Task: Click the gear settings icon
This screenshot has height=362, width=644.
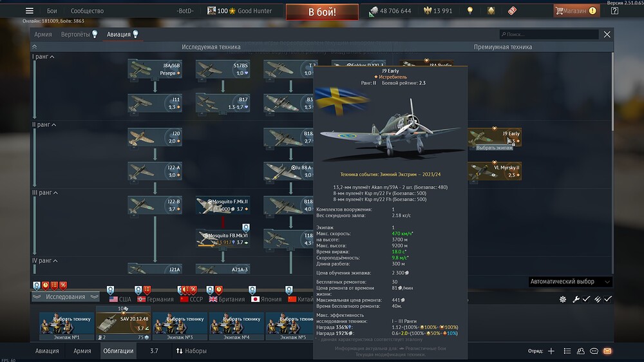Action: pos(562,300)
